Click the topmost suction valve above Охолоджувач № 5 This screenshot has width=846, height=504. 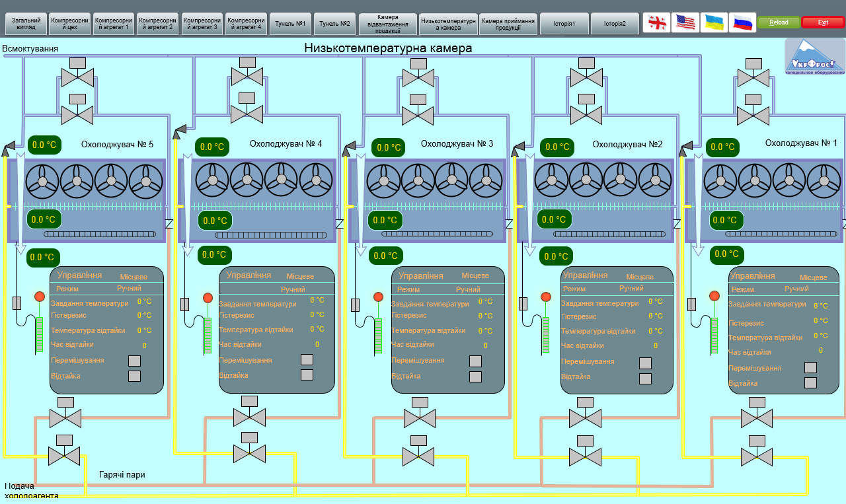(77, 77)
